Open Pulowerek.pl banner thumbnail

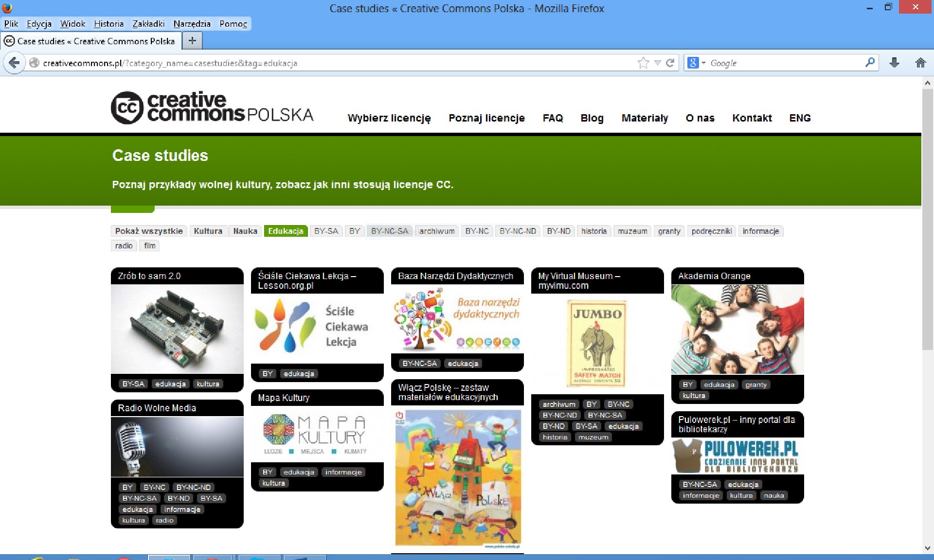click(x=737, y=456)
